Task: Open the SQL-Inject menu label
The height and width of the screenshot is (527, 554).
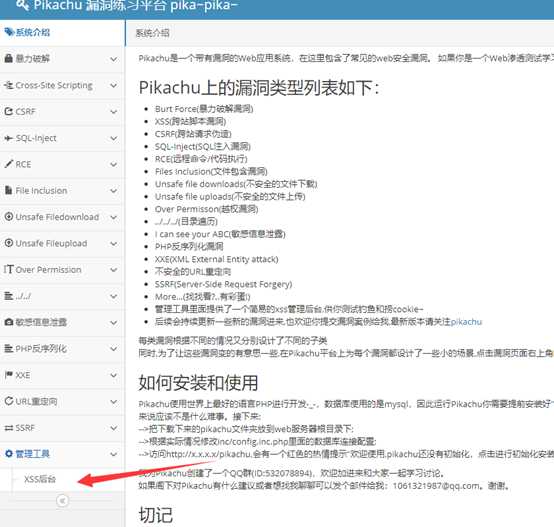Action: click(36, 138)
